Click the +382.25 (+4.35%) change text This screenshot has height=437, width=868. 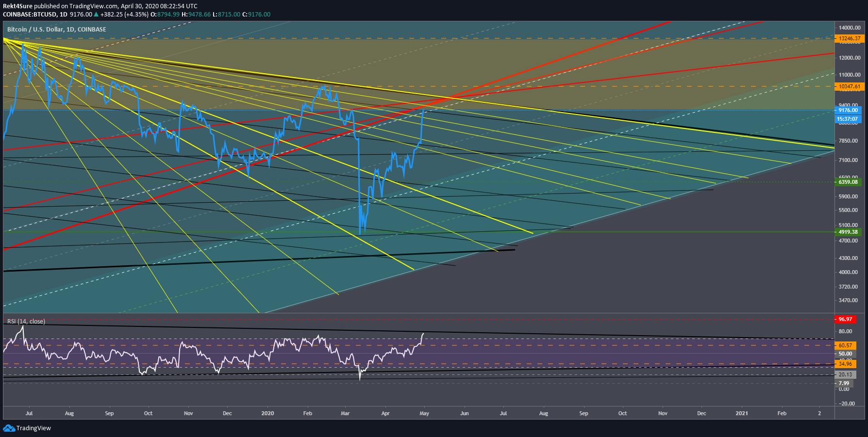click(124, 15)
